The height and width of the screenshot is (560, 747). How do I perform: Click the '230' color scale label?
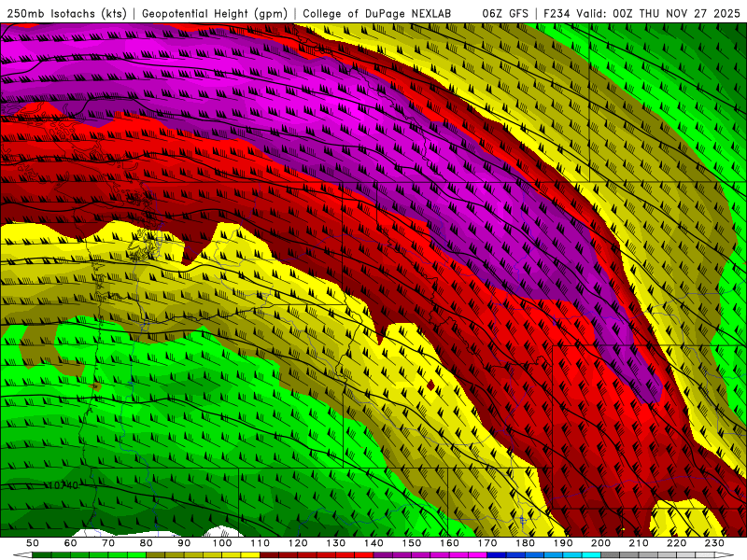coord(714,543)
